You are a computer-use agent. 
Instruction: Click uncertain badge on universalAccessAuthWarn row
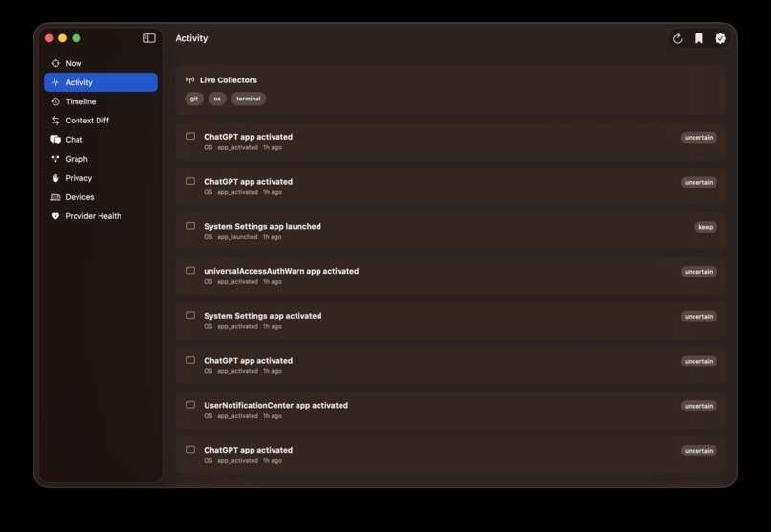(698, 272)
